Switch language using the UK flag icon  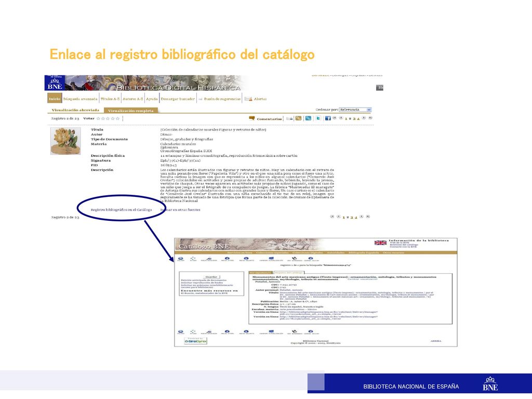pyautogui.click(x=380, y=243)
